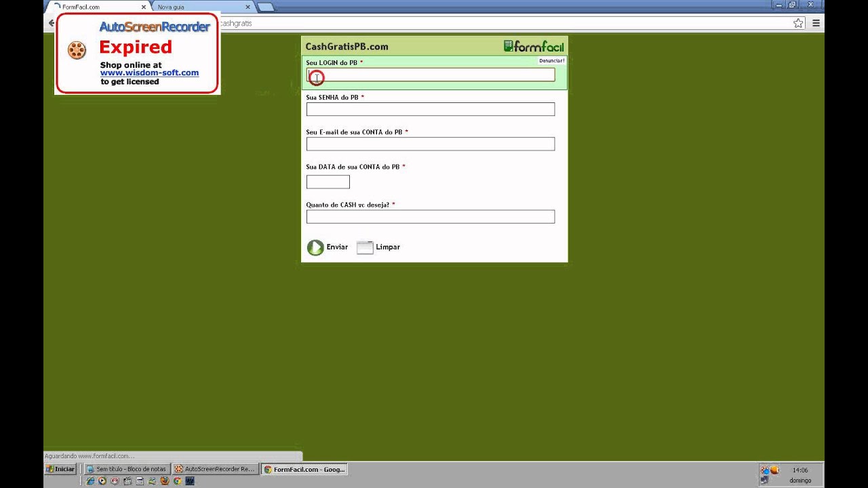The image size is (868, 488).
Task: Click the 'Seu E-mail de sua CONTA do PB' label
Action: [354, 132]
